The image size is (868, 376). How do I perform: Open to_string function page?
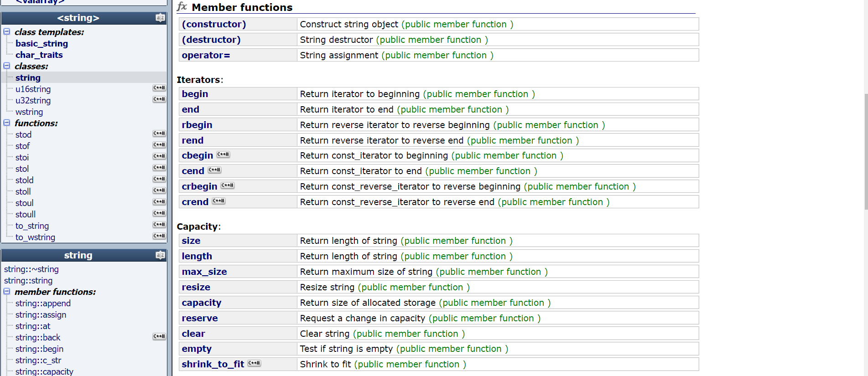32,226
